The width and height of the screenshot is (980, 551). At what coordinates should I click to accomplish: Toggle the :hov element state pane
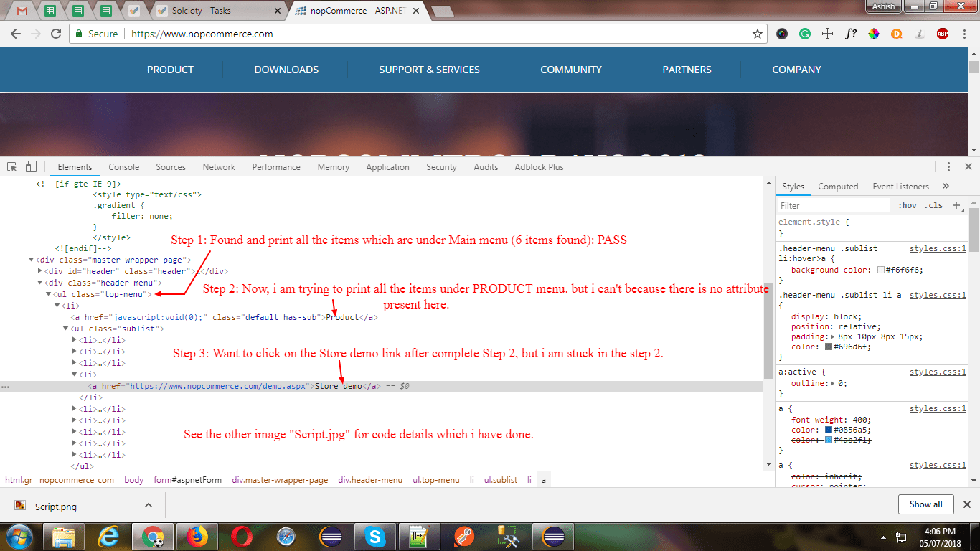point(908,206)
